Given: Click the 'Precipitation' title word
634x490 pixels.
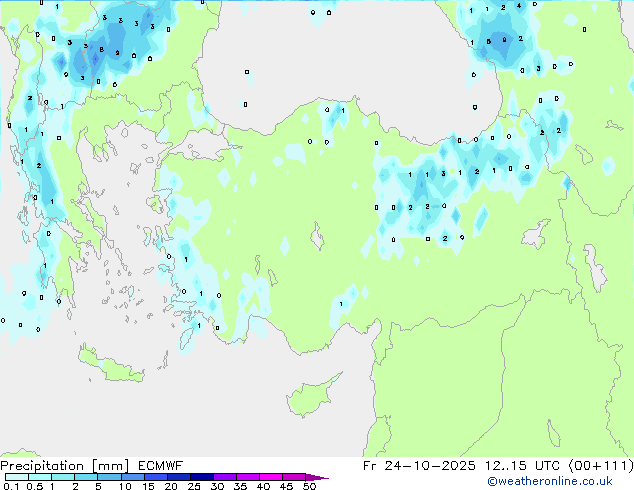Looking at the screenshot, I should pos(42,466).
